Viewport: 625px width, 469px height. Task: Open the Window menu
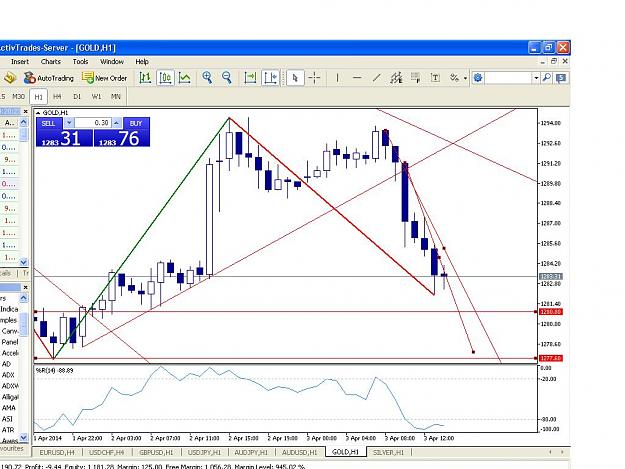(x=112, y=62)
